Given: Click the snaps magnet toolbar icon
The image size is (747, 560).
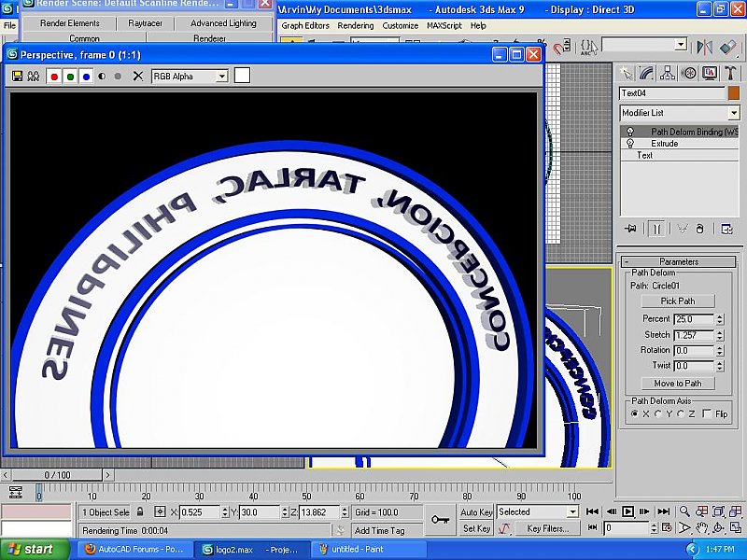Looking at the screenshot, I should click(562, 48).
